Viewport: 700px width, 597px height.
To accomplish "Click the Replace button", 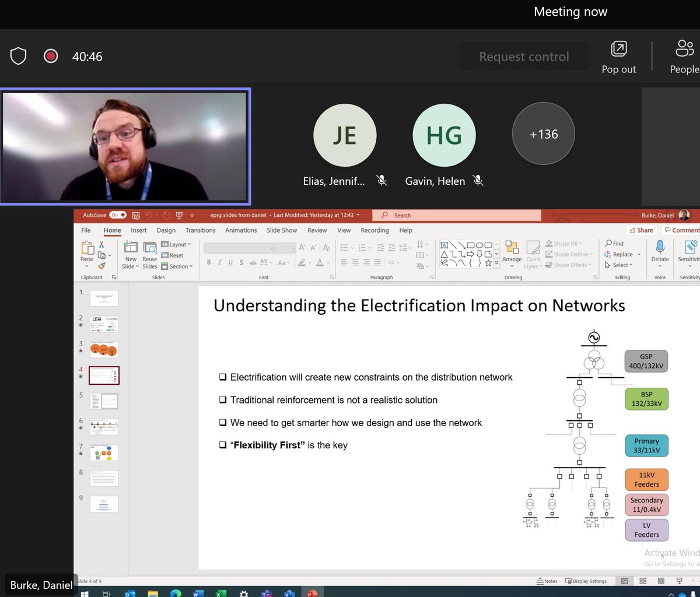I will pyautogui.click(x=619, y=255).
